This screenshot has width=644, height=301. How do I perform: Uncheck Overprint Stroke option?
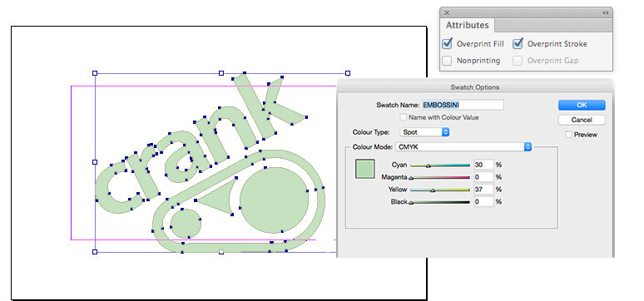pos(518,43)
